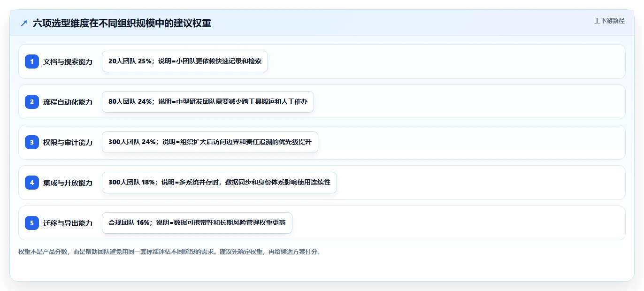Click the 300人团队 18% description box
Viewport: 644px width, 291px height.
(x=219, y=183)
